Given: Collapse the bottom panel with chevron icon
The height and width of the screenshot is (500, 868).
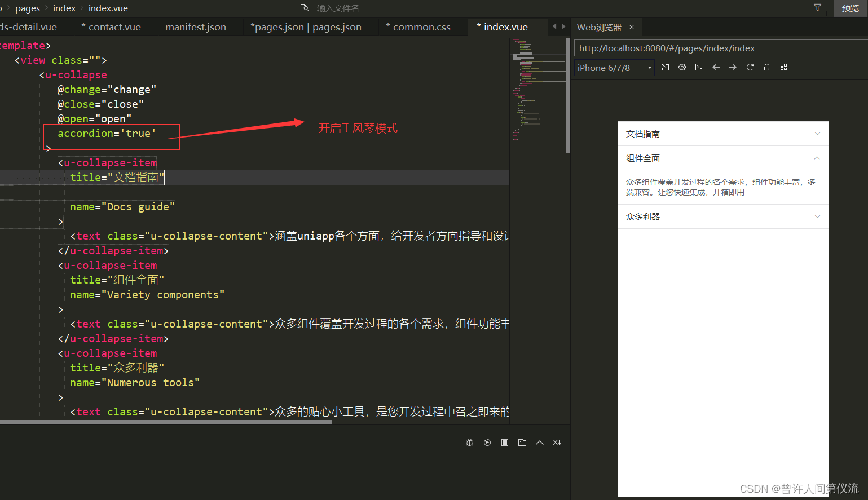Looking at the screenshot, I should click(539, 442).
